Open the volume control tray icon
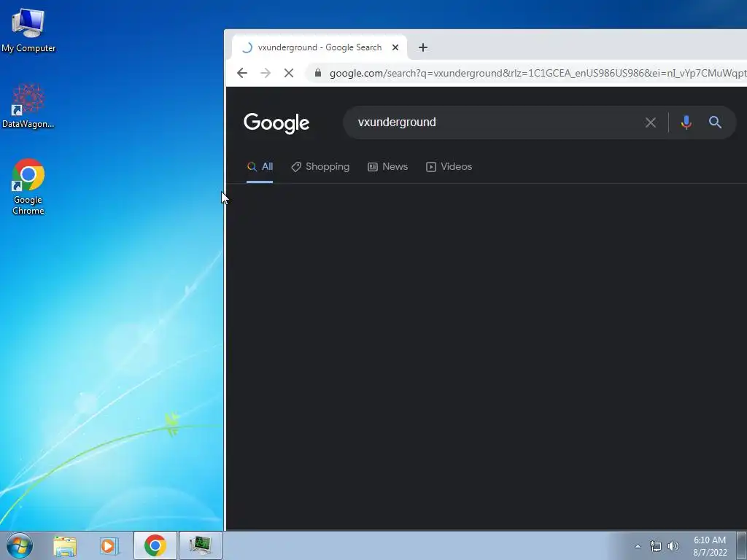The width and height of the screenshot is (747, 560). tap(673, 546)
